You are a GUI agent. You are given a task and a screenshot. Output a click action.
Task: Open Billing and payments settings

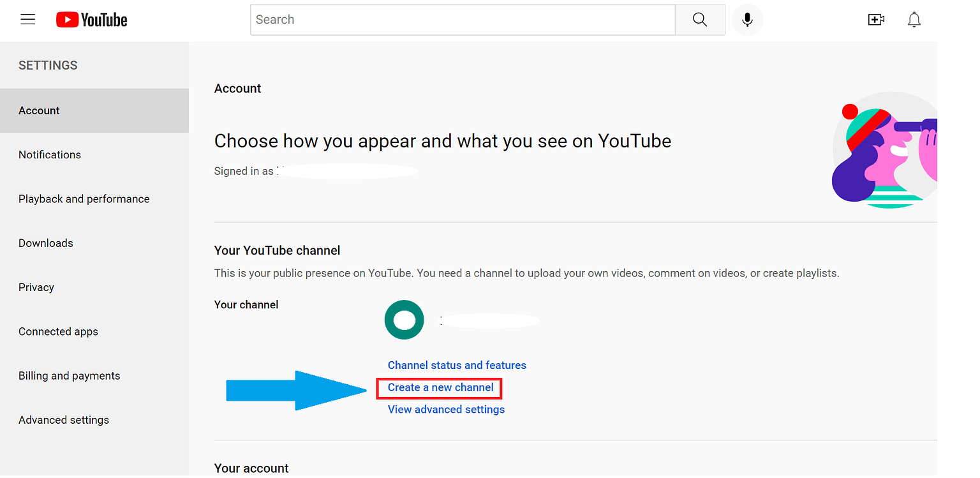pyautogui.click(x=69, y=376)
